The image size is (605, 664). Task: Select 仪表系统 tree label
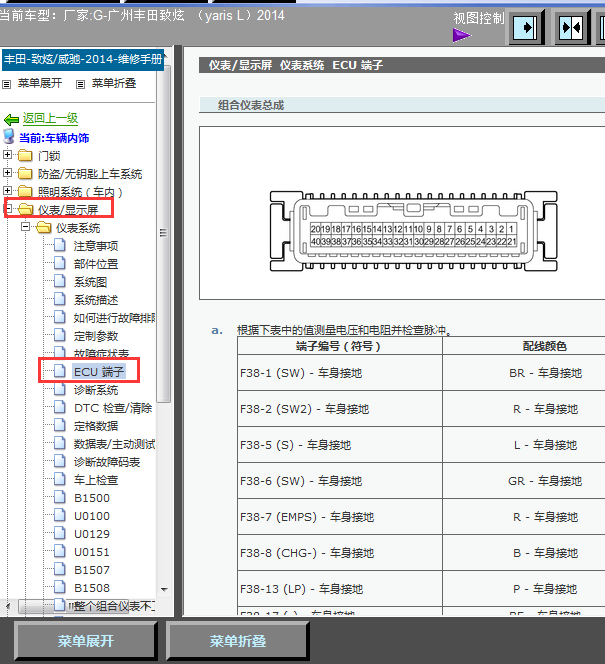click(78, 228)
